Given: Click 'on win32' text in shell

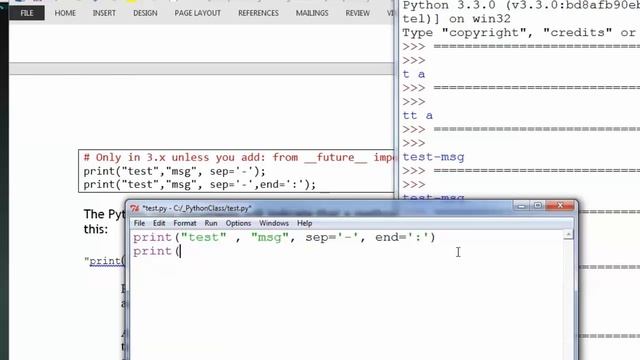Looking at the screenshot, I should click(x=480, y=19).
